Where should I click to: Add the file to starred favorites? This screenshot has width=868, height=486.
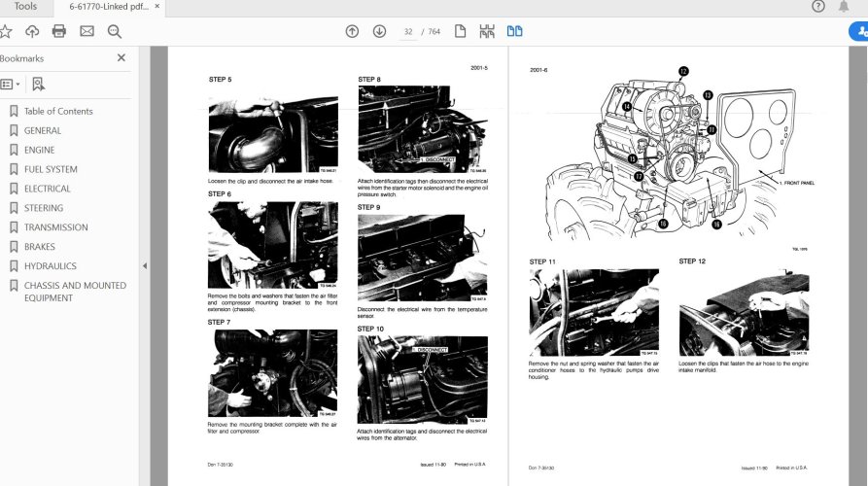[6, 31]
